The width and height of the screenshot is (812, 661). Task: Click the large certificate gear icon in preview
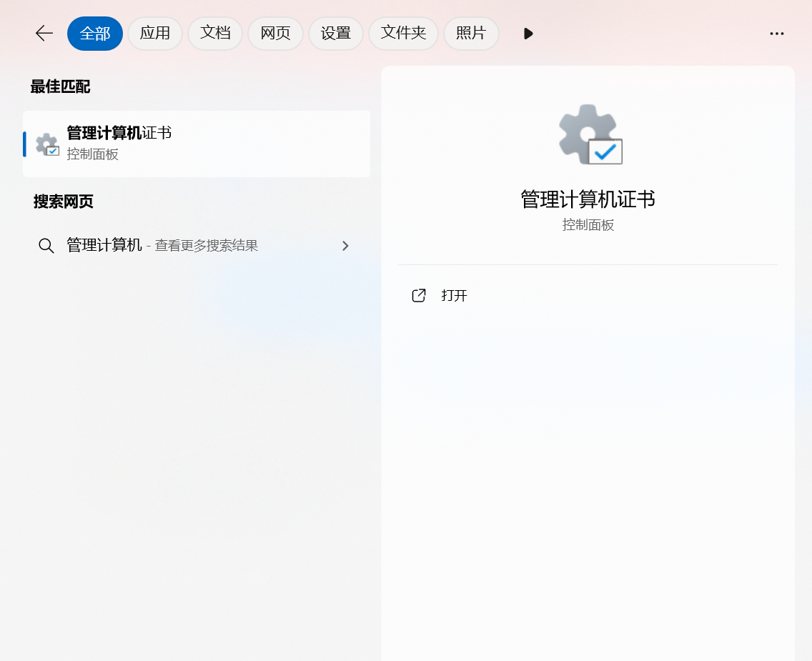(590, 134)
